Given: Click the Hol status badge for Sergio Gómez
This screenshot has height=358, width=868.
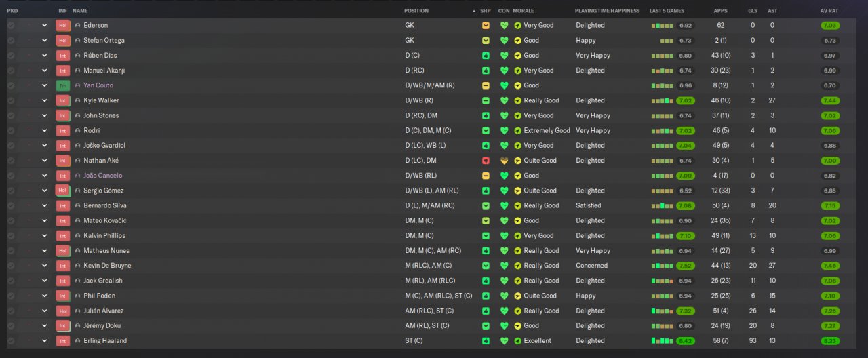Looking at the screenshot, I should (63, 191).
